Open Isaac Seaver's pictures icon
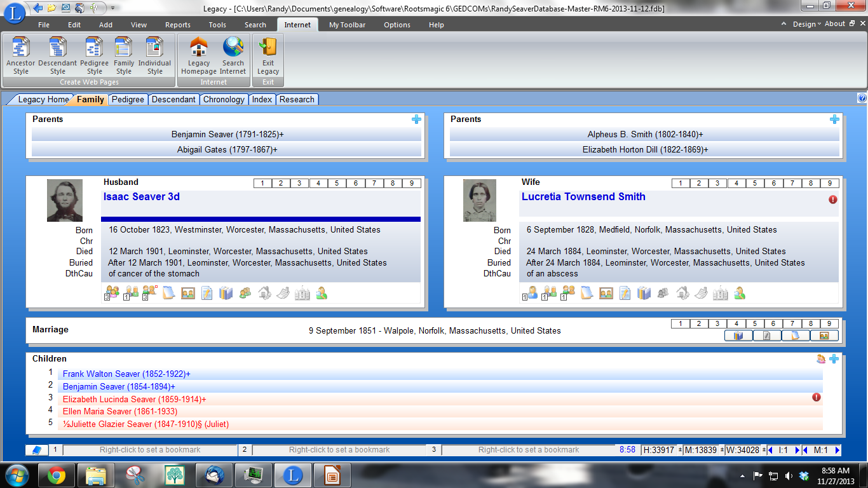This screenshot has width=868, height=488. (x=187, y=293)
